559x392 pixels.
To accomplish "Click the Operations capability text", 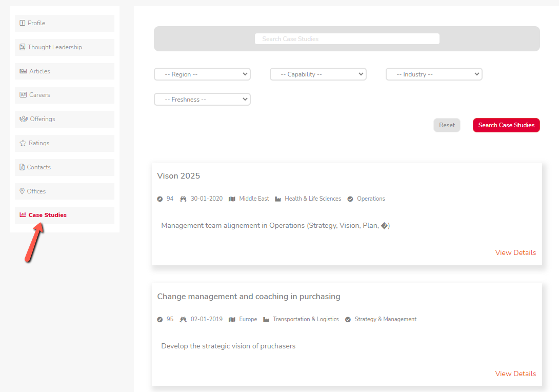I will [371, 199].
